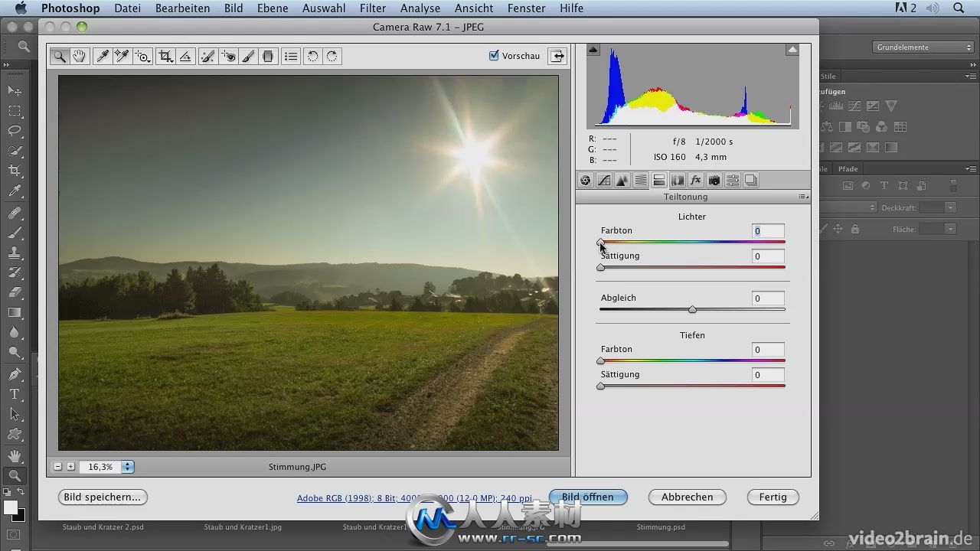Select the Color Sampler tool

click(x=122, y=56)
